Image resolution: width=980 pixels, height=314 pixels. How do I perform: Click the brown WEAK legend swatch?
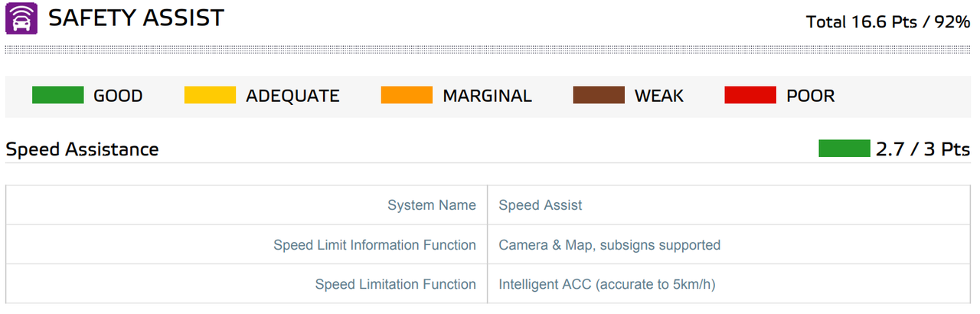coord(599,96)
